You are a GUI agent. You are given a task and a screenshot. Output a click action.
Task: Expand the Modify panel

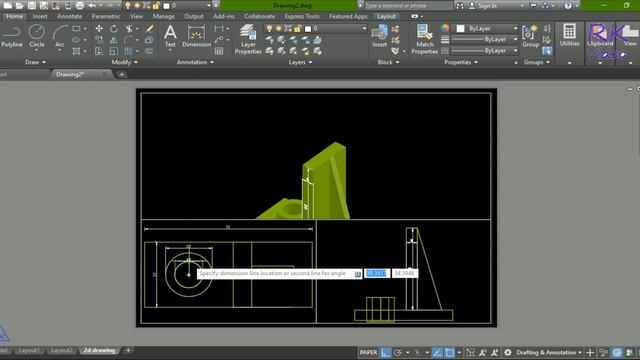click(x=124, y=62)
